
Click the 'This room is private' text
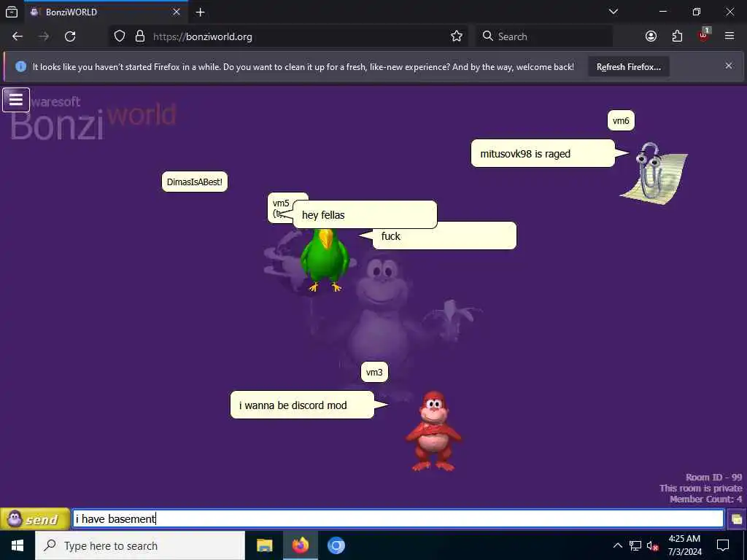click(701, 488)
